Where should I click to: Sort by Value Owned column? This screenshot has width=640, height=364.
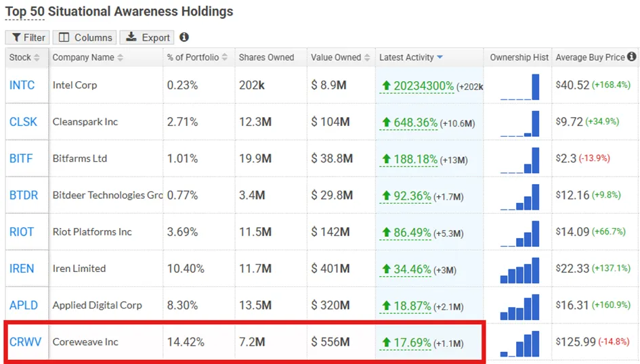[340, 58]
